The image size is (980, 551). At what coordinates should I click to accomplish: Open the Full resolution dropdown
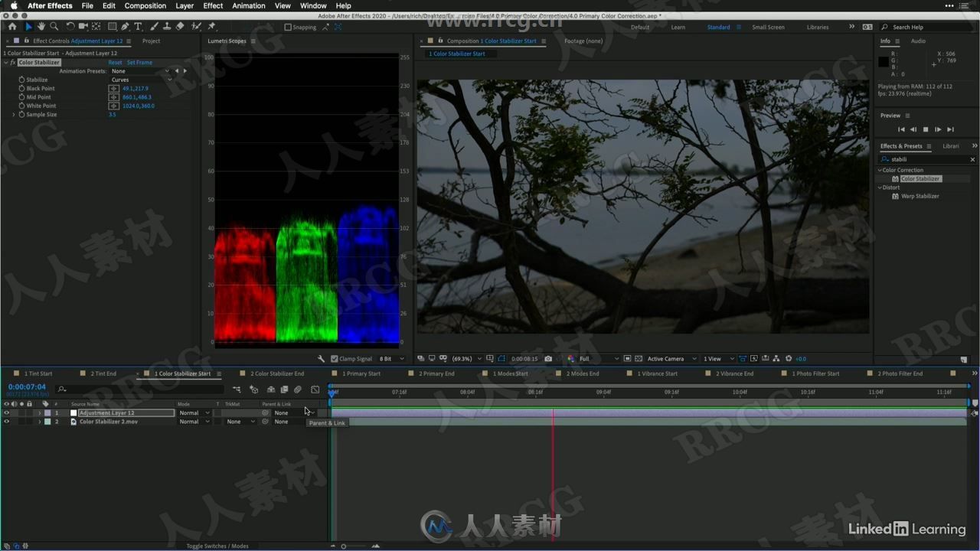(599, 359)
